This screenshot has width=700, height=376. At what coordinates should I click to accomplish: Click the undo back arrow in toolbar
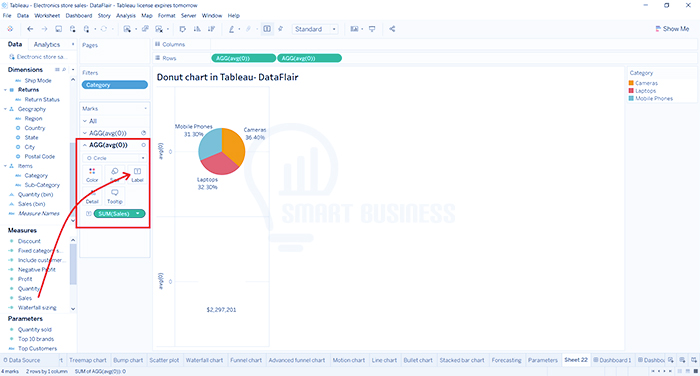point(30,29)
